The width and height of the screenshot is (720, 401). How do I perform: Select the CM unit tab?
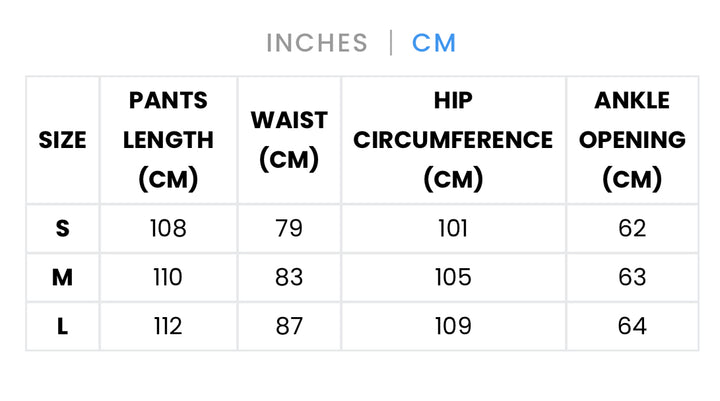coord(434,43)
